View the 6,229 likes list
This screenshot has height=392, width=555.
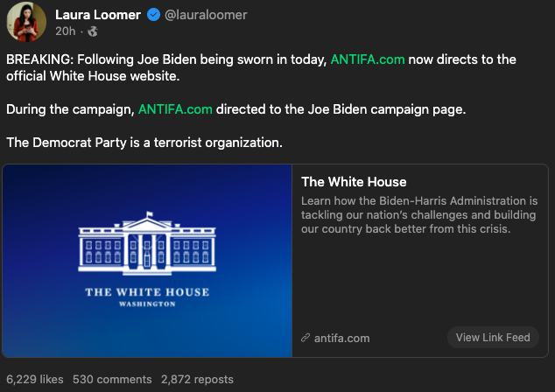click(35, 380)
